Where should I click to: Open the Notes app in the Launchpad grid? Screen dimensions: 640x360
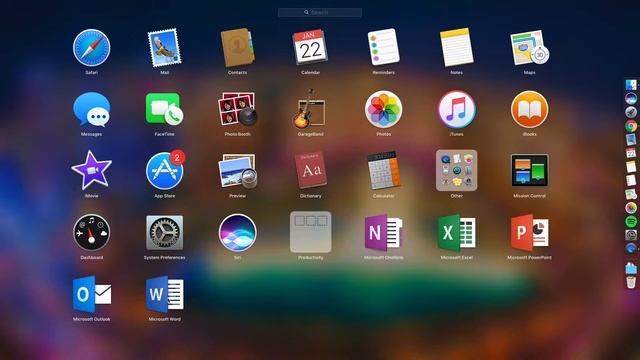(x=456, y=47)
